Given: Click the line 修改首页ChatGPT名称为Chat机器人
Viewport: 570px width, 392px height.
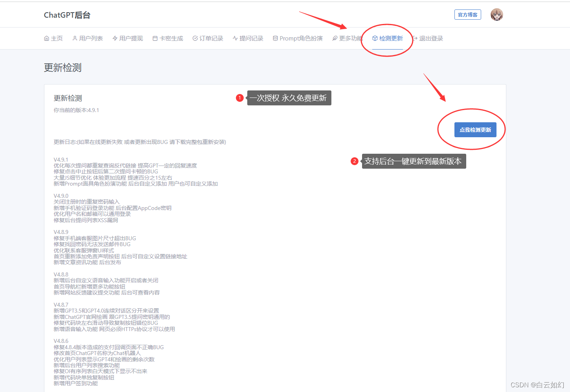Looking at the screenshot, I should [x=97, y=353].
